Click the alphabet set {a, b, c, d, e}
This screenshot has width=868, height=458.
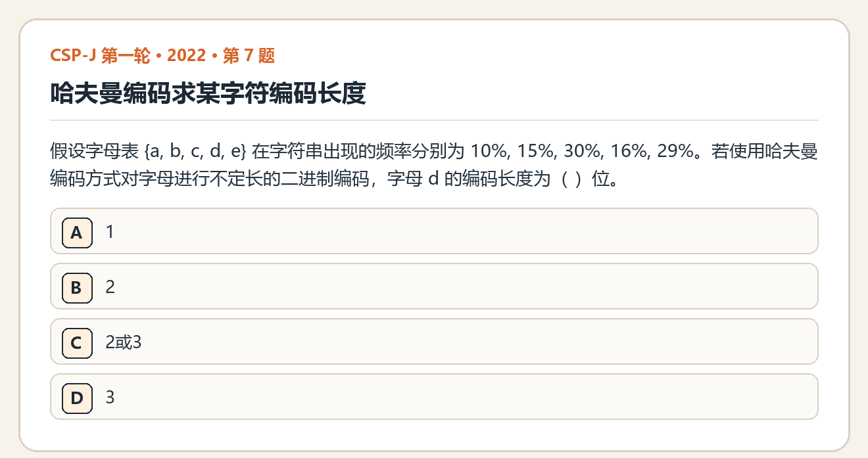tap(195, 152)
